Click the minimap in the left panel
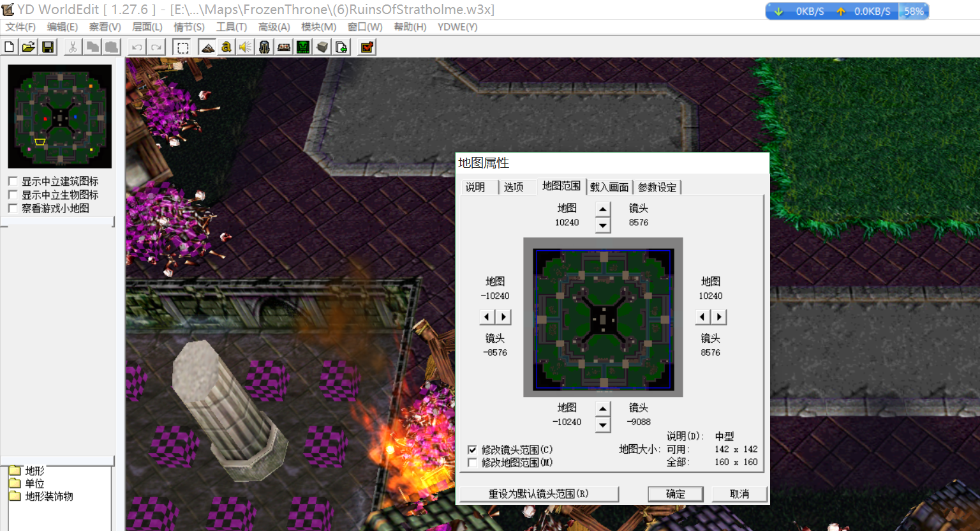Image resolution: width=980 pixels, height=531 pixels. [x=60, y=116]
